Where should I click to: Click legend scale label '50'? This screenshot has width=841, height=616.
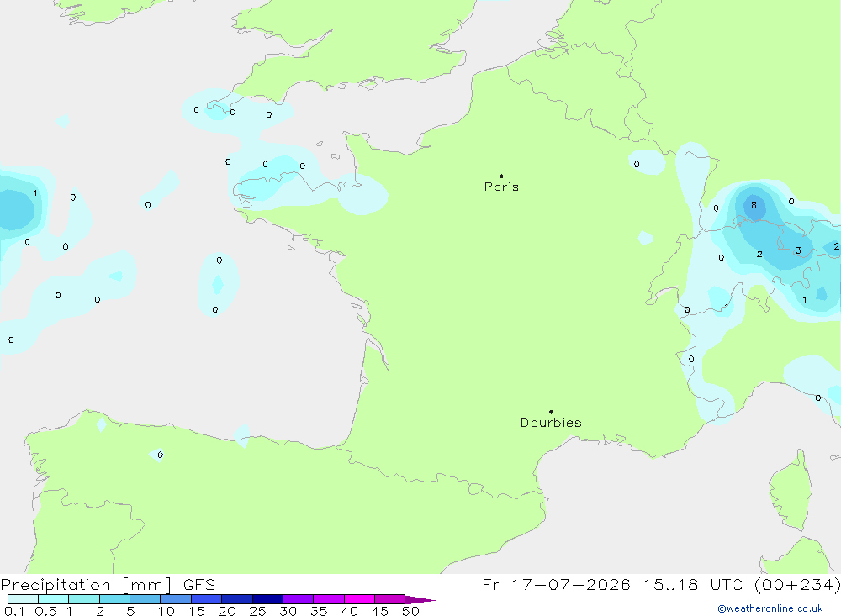pos(410,611)
